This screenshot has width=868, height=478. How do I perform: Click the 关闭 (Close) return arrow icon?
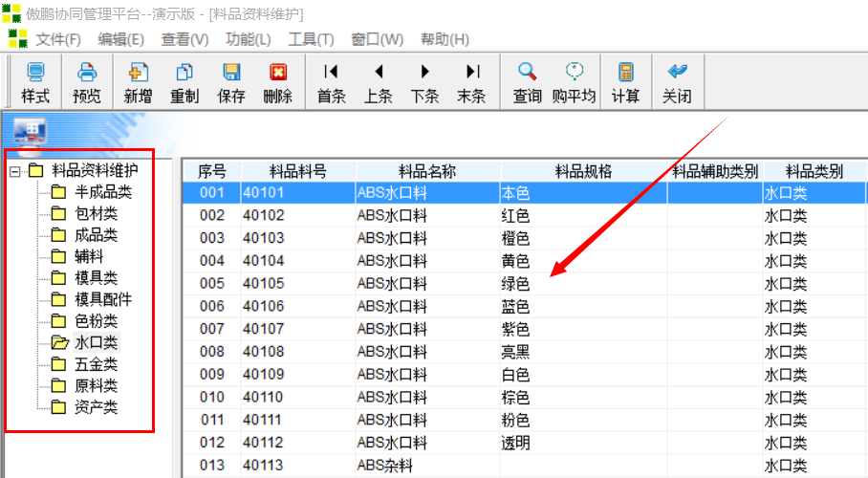point(677,73)
